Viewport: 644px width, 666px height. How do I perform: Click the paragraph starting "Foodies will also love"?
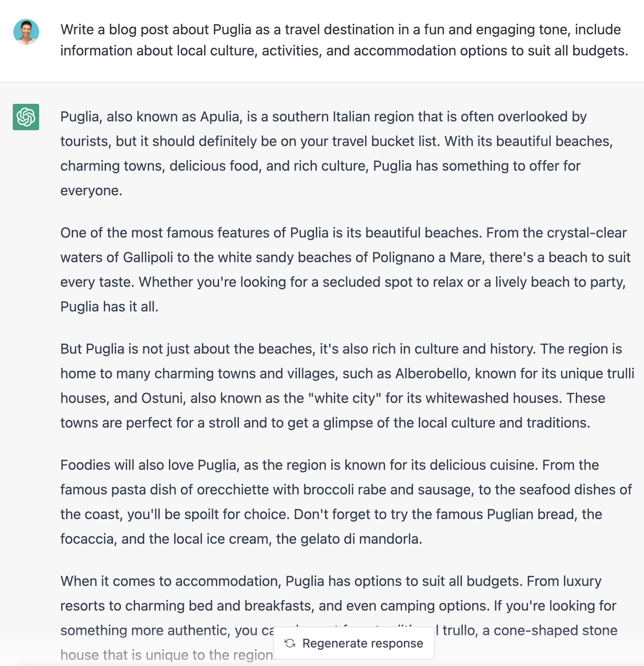(x=346, y=502)
